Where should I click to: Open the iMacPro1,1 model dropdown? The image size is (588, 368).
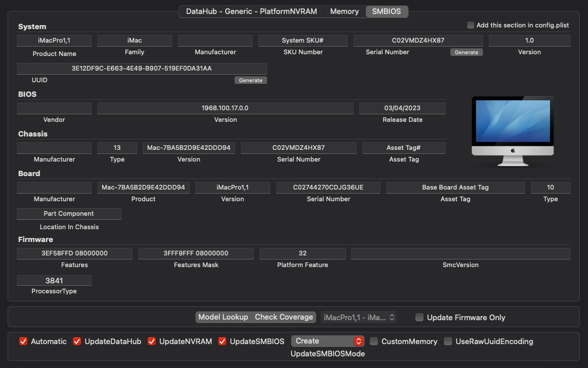click(x=359, y=317)
